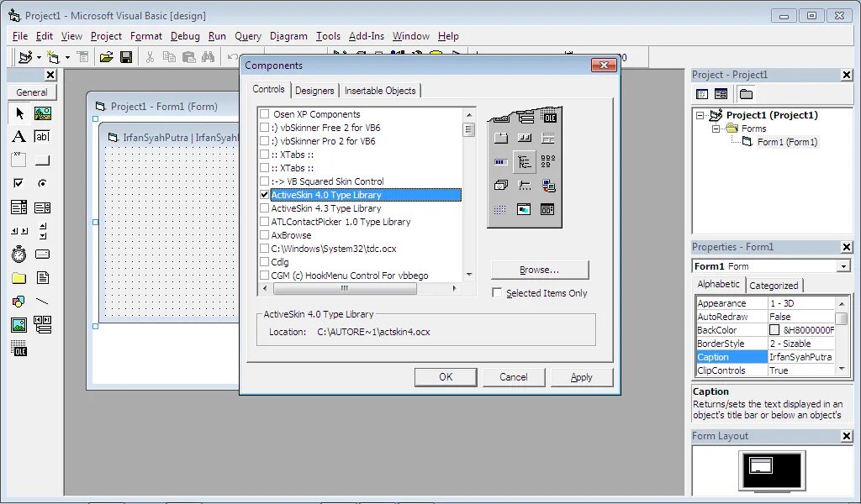Check the AxBrowse component checkbox

(x=265, y=235)
